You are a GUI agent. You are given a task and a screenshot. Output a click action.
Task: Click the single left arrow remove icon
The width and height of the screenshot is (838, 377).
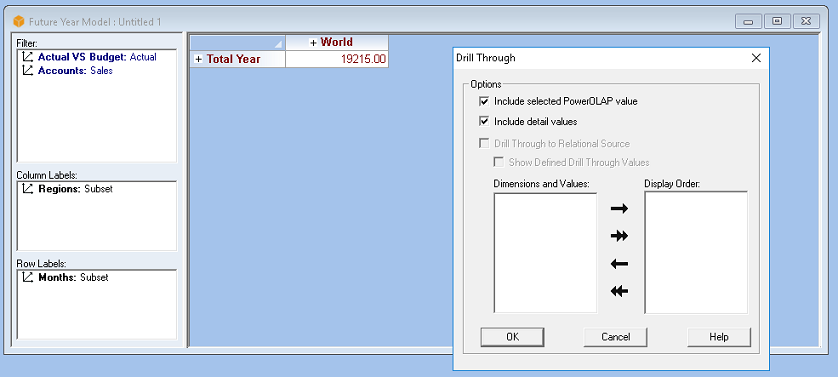point(619,264)
